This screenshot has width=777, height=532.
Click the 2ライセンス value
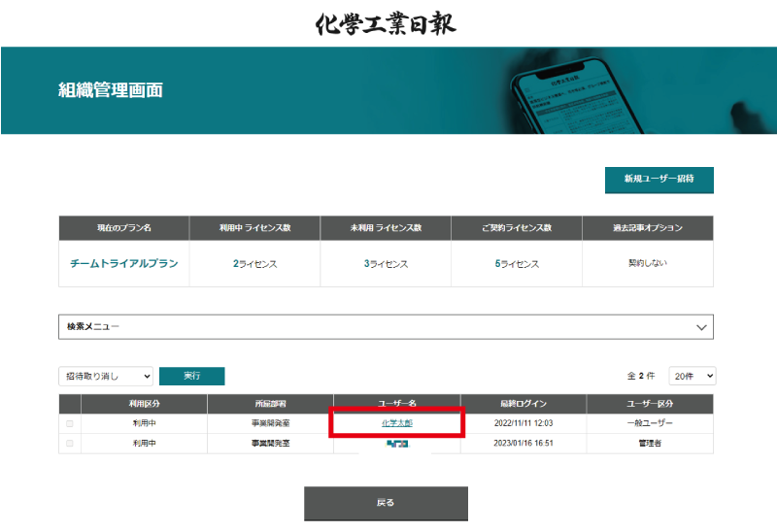[x=254, y=264]
